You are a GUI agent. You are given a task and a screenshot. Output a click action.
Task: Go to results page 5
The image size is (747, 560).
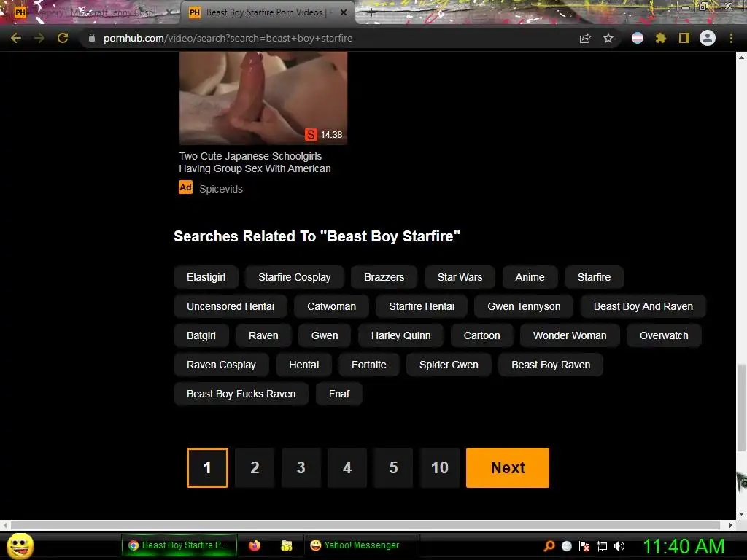coord(393,467)
